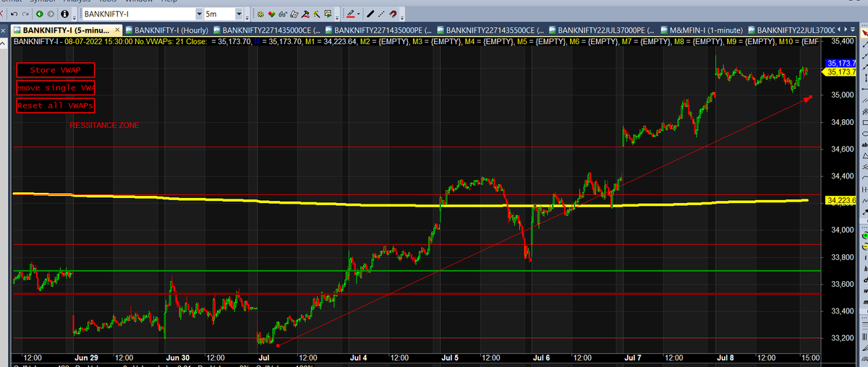Viewport: 868px width, 367px height.
Task: Click the Reset all VWAPs button
Action: pyautogui.click(x=56, y=105)
